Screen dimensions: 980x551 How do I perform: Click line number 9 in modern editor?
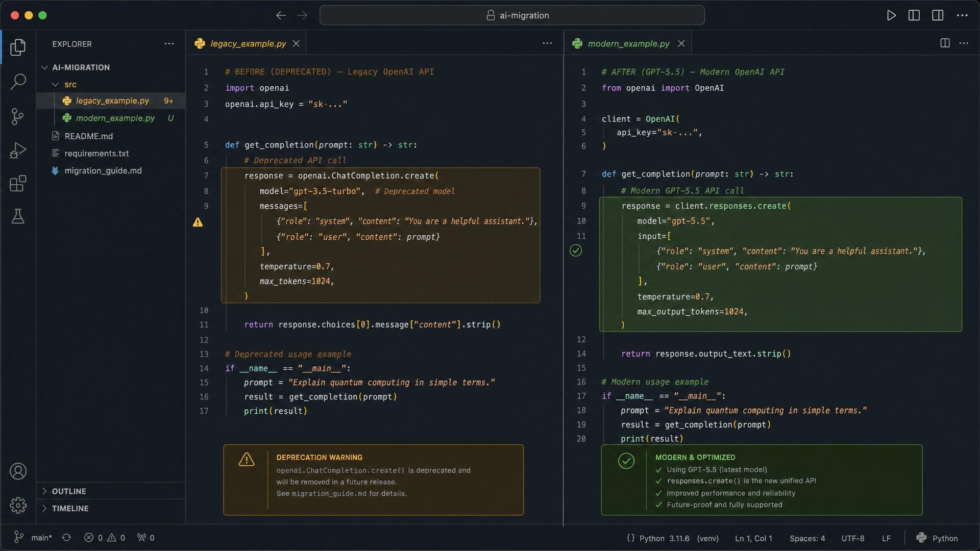[583, 206]
